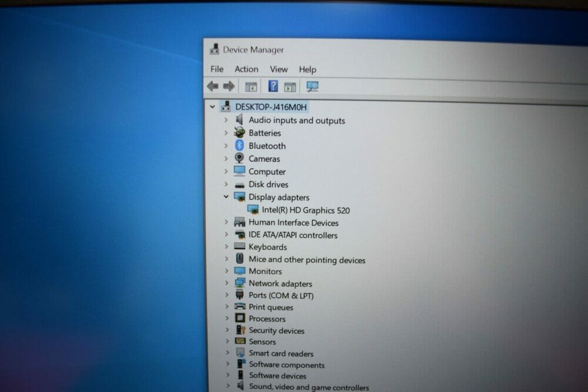Open the File menu
Screen dimensions: 588x392
coord(217,69)
